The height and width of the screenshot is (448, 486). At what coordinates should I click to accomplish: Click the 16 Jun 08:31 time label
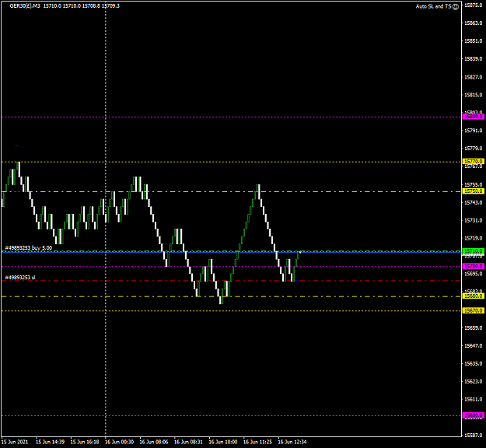pyautogui.click(x=188, y=442)
